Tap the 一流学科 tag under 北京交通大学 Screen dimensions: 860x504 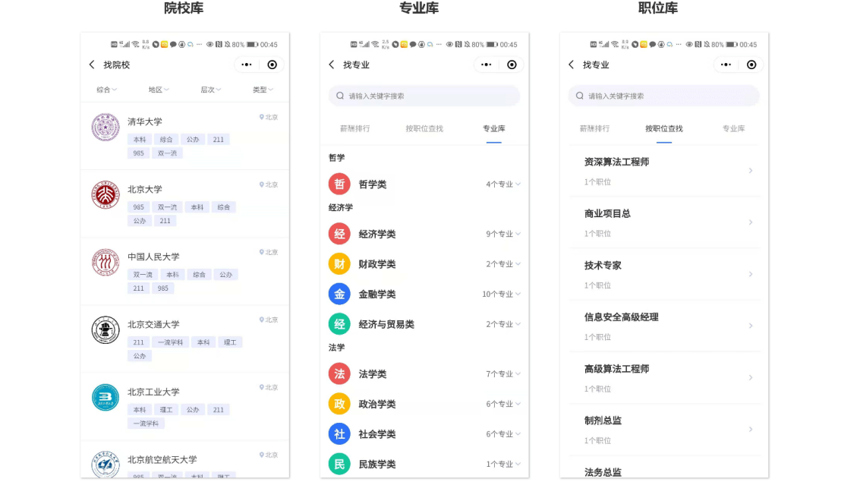point(170,342)
